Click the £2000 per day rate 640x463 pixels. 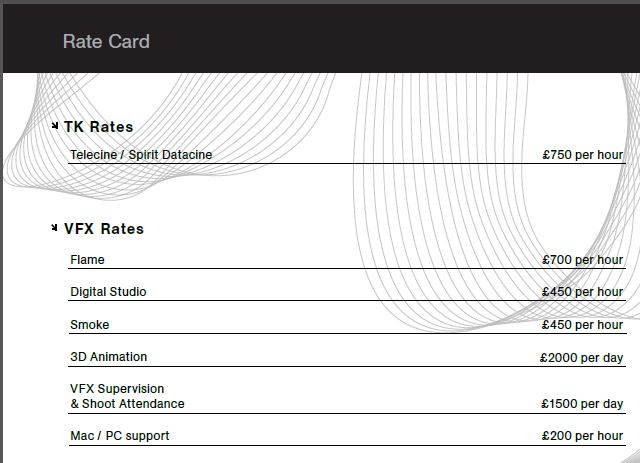(x=581, y=357)
